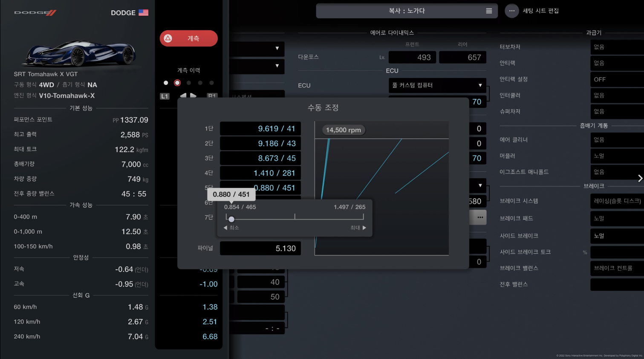Select the fifth 계측 이력 history dot
This screenshot has width=644, height=359.
(x=212, y=83)
